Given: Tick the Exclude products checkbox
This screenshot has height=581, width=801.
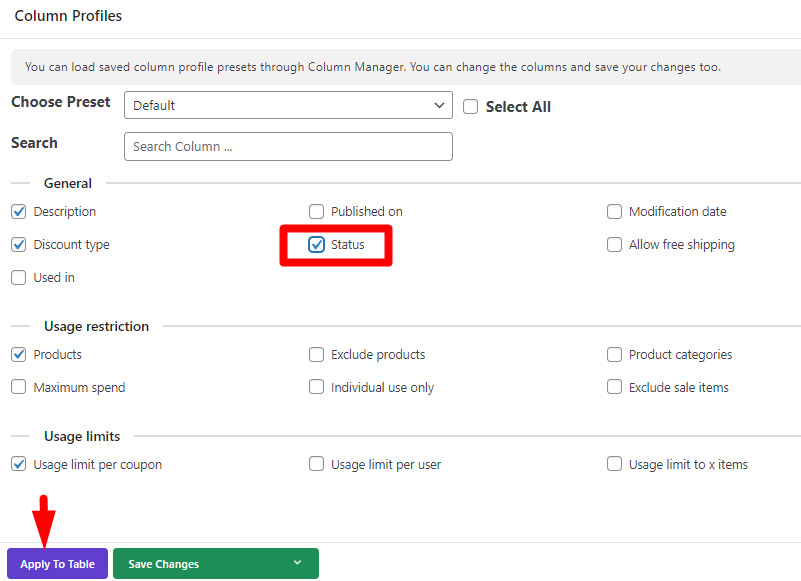Looking at the screenshot, I should point(316,355).
